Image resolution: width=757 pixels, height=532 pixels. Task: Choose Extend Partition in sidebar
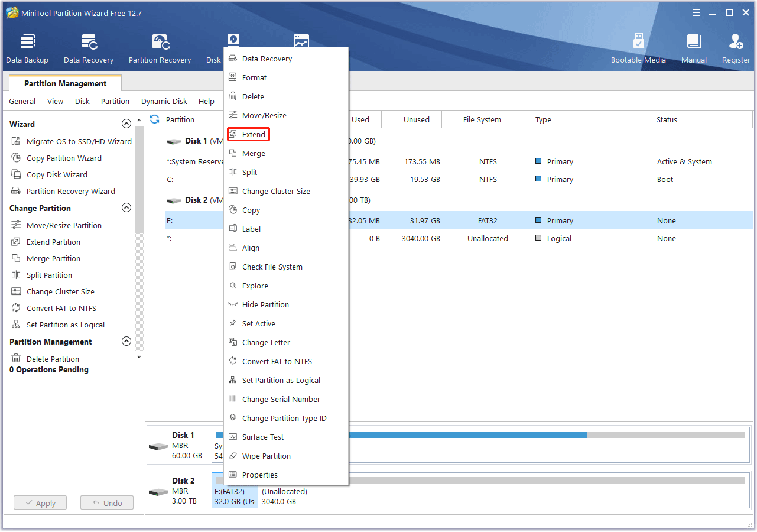click(46, 242)
